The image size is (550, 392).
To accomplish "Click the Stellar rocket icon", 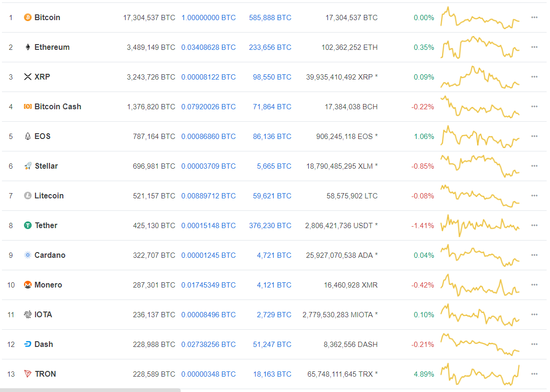I will [28, 166].
